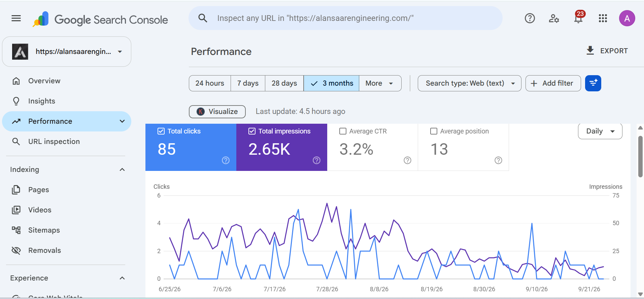Open the Daily granularity dropdown
Image resolution: width=644 pixels, height=299 pixels.
point(600,131)
